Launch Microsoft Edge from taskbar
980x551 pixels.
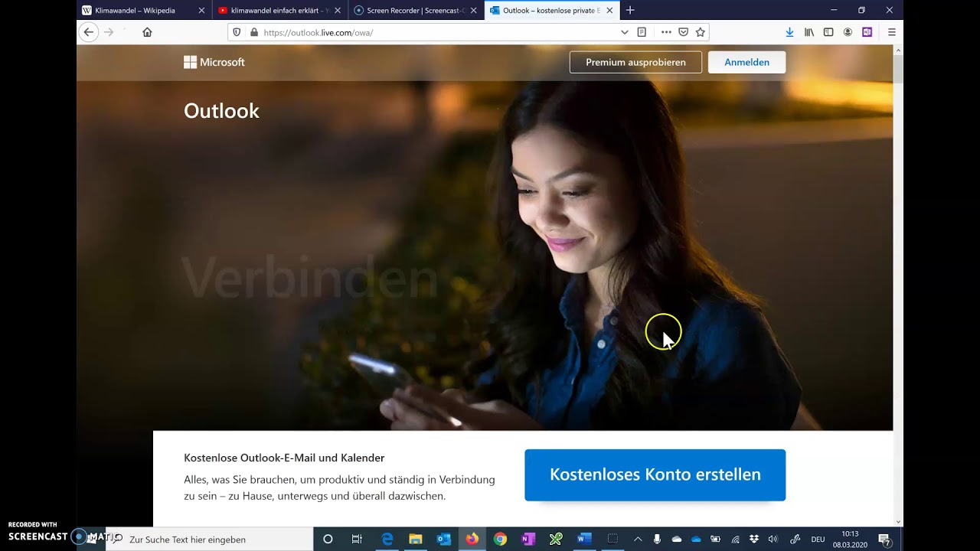pos(387,540)
